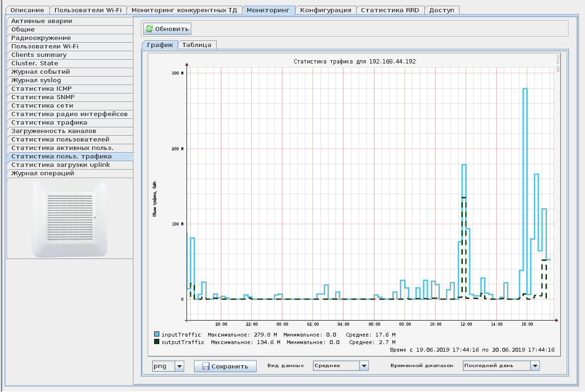The width and height of the screenshot is (585, 392).
Task: Open Статистика загрузки uplink section
Action: click(x=61, y=165)
